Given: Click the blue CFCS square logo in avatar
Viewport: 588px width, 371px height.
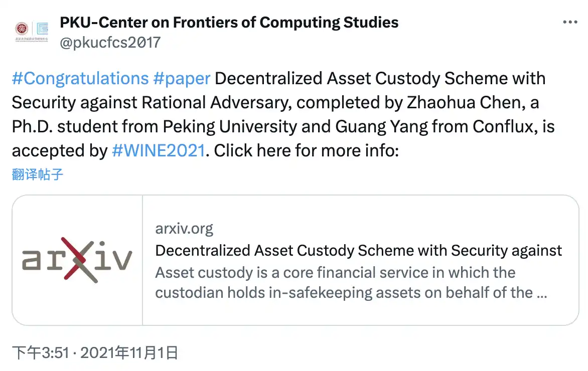Looking at the screenshot, I should [42, 29].
